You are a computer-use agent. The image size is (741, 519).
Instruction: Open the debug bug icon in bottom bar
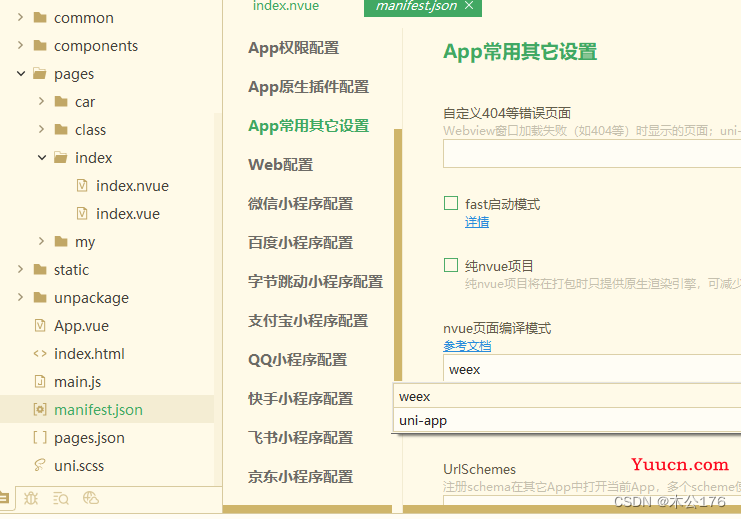(x=31, y=498)
